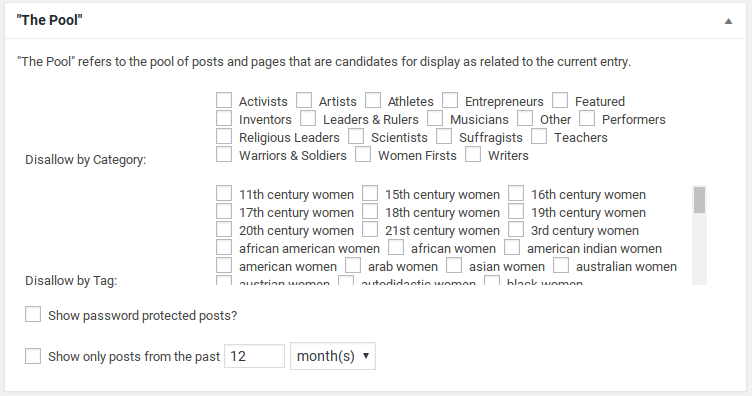Disallow the Scientists category
Image resolution: width=752 pixels, height=396 pixels.
(x=356, y=137)
